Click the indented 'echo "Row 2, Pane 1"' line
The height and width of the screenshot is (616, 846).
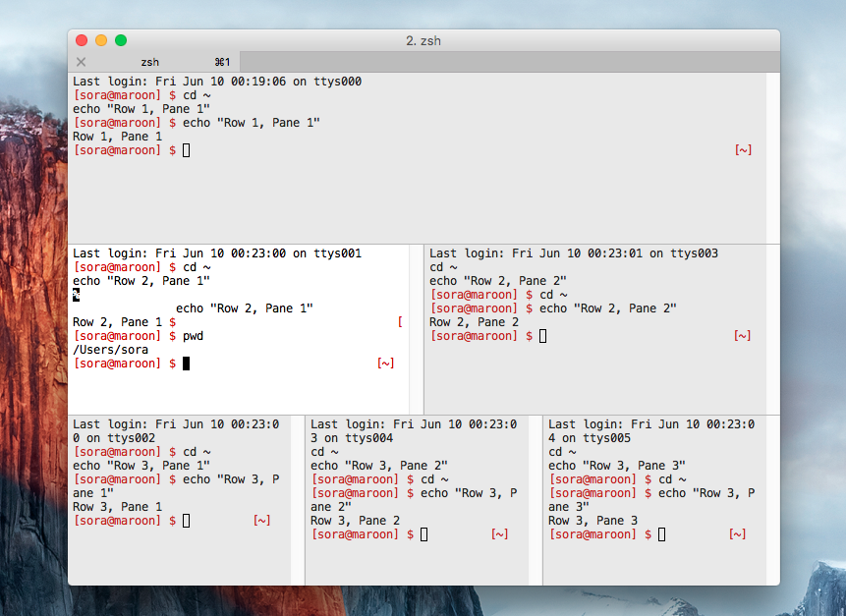coord(245,308)
